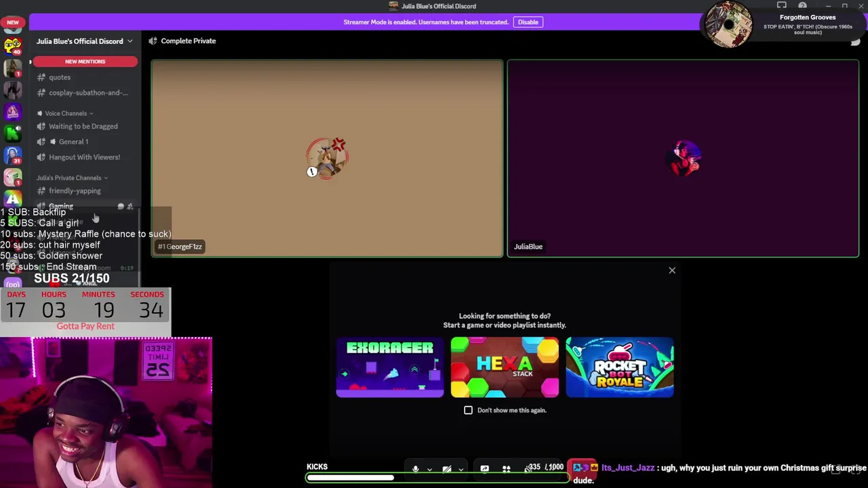
Task: Open the purple server icon in sidebar
Action: [x=12, y=112]
